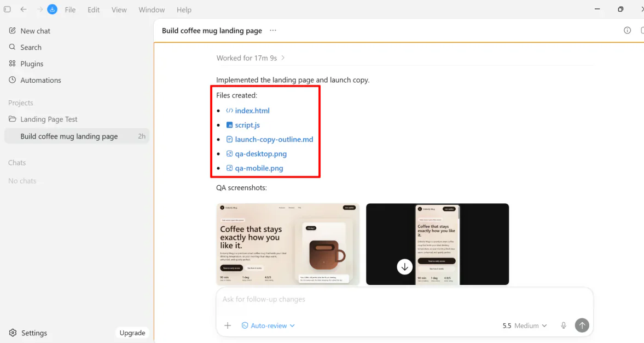Image resolution: width=644 pixels, height=343 pixels.
Task: Click the 'No chats' placeholder text
Action: click(x=22, y=181)
